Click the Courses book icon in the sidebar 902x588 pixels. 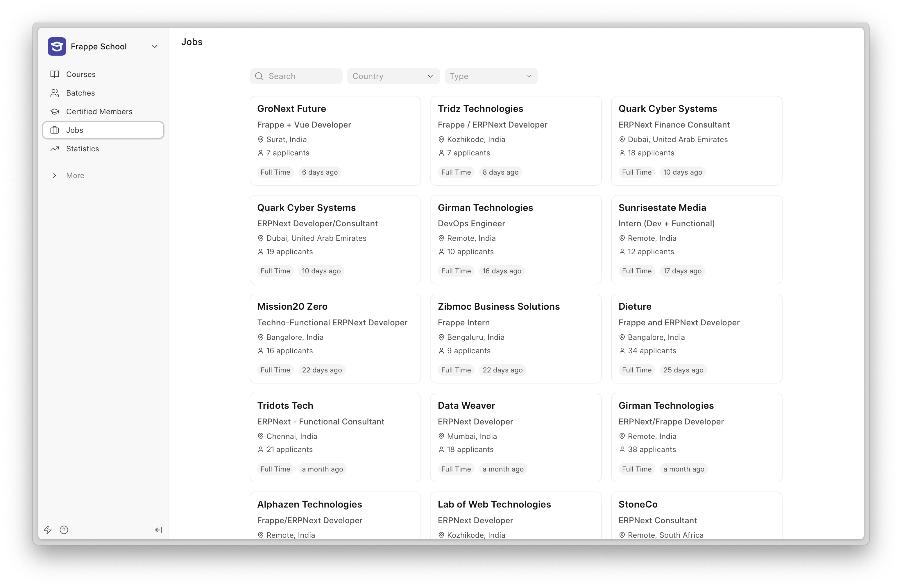tap(55, 74)
